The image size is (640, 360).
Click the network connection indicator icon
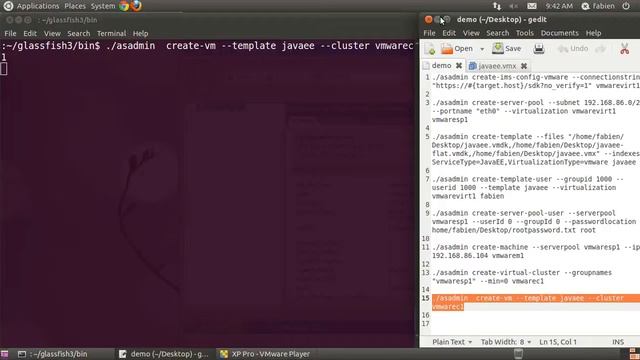tap(497, 6)
